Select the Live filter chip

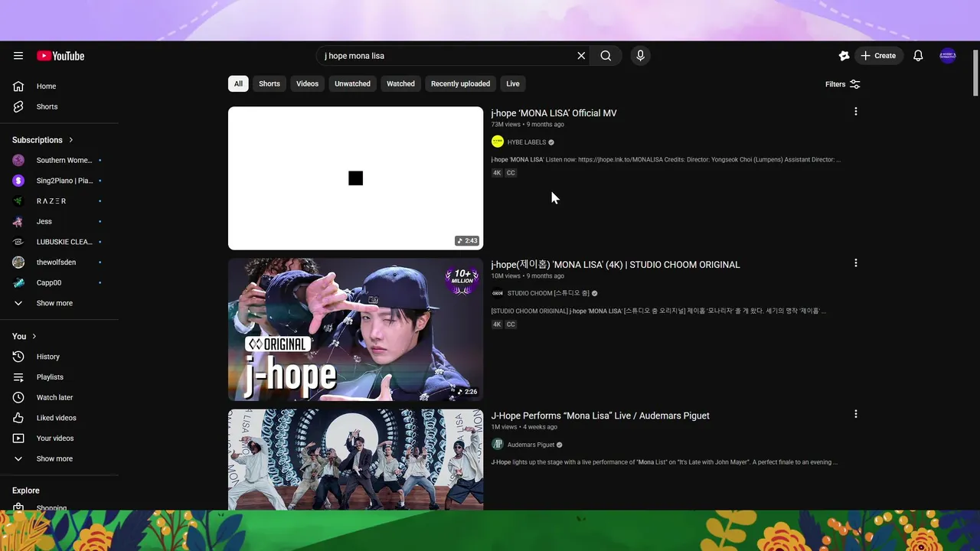coord(513,84)
